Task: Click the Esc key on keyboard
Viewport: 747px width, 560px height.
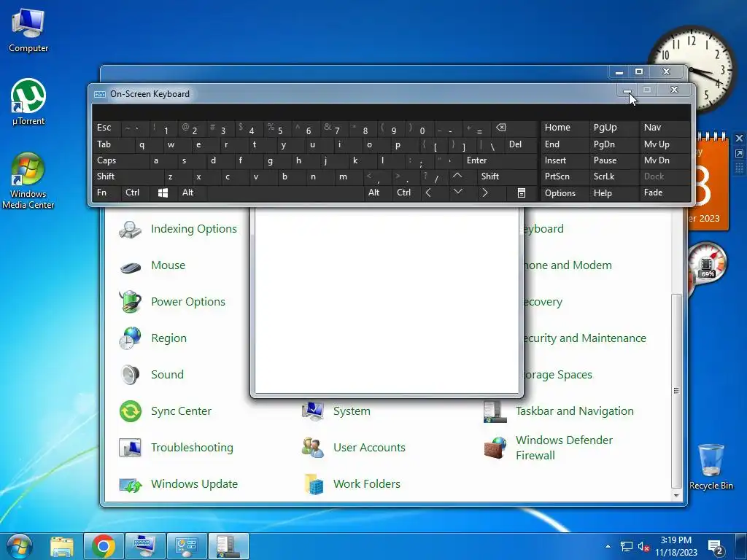Action: click(107, 128)
